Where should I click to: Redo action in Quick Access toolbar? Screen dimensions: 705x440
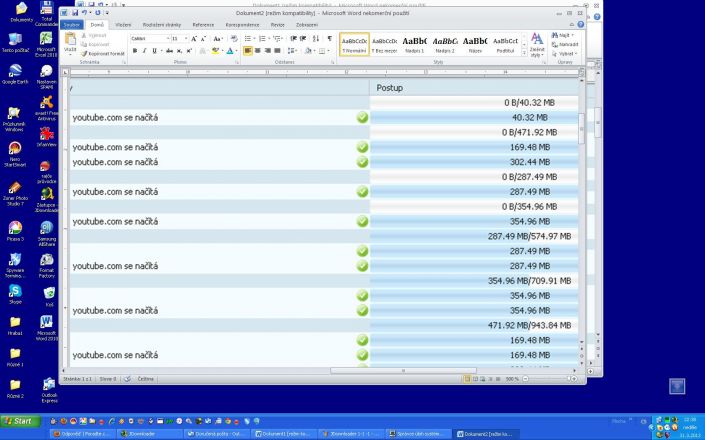98,13
